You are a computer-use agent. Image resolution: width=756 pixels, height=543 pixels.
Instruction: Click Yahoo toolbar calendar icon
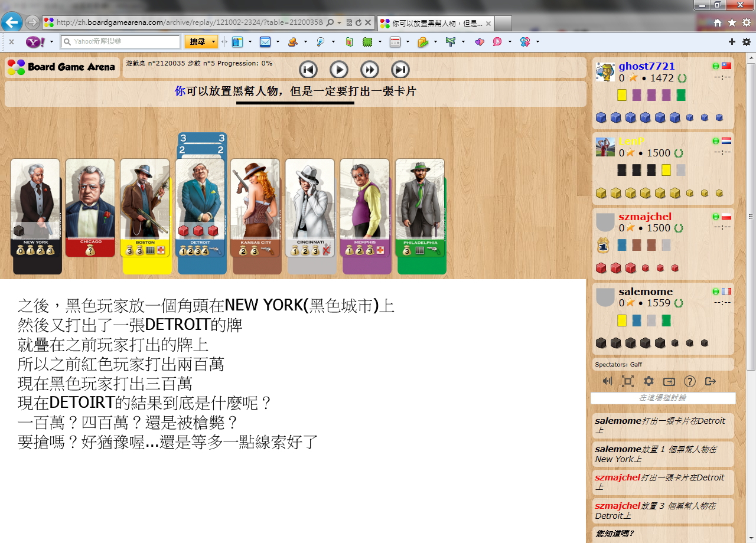395,42
